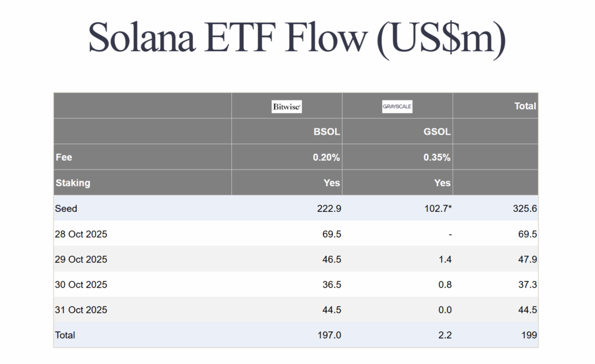Screen dimensions: 595x364
Task: Select the GSOL ticker header cell
Action: (x=438, y=132)
